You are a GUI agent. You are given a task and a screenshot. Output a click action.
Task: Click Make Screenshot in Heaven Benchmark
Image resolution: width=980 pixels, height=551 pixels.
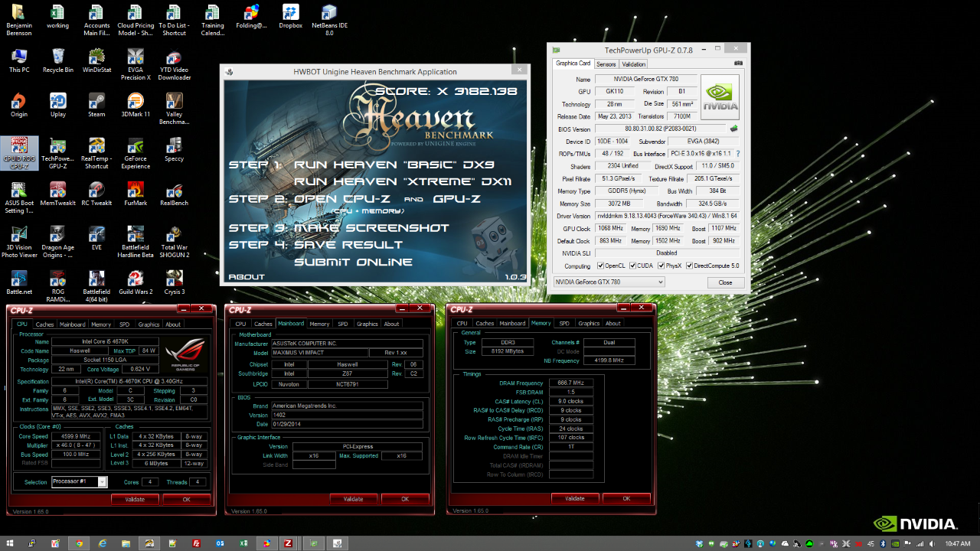pos(371,227)
